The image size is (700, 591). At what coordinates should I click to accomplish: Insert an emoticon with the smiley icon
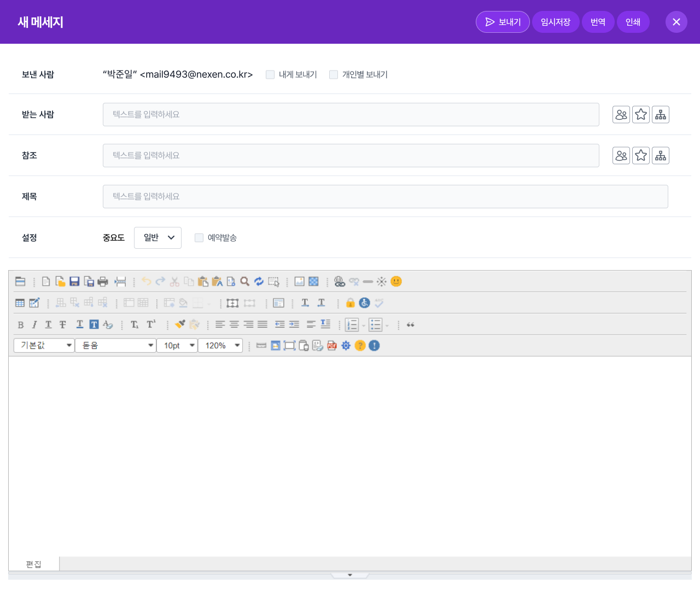396,282
